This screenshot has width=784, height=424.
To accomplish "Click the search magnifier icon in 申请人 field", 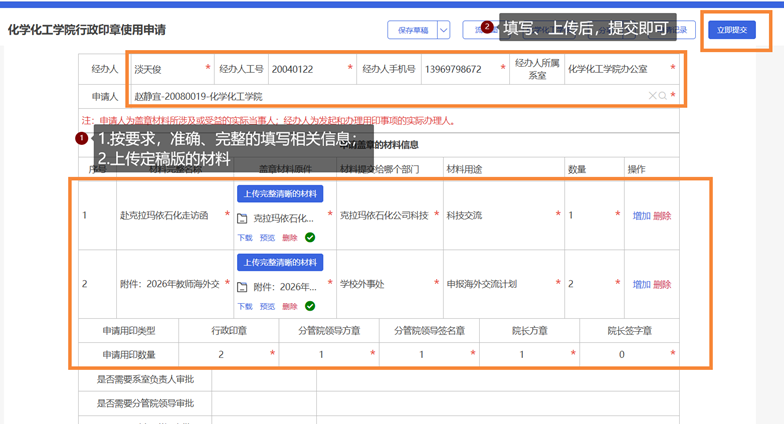I will point(662,96).
